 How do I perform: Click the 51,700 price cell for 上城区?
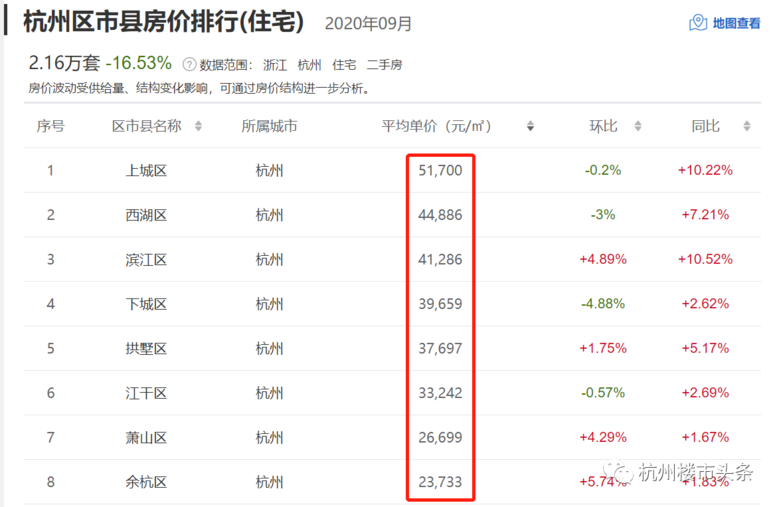[x=440, y=170]
